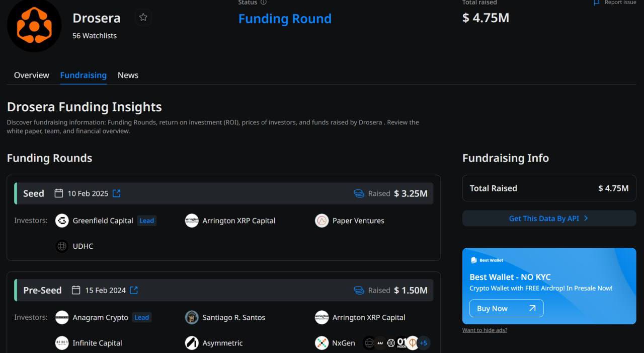644x353 pixels.
Task: Open Infinite Capital investor page
Action: pyautogui.click(x=97, y=343)
